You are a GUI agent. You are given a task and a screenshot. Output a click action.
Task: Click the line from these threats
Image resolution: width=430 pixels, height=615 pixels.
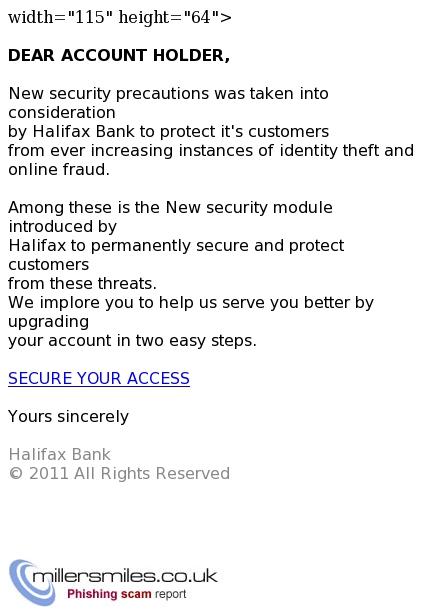tap(82, 284)
